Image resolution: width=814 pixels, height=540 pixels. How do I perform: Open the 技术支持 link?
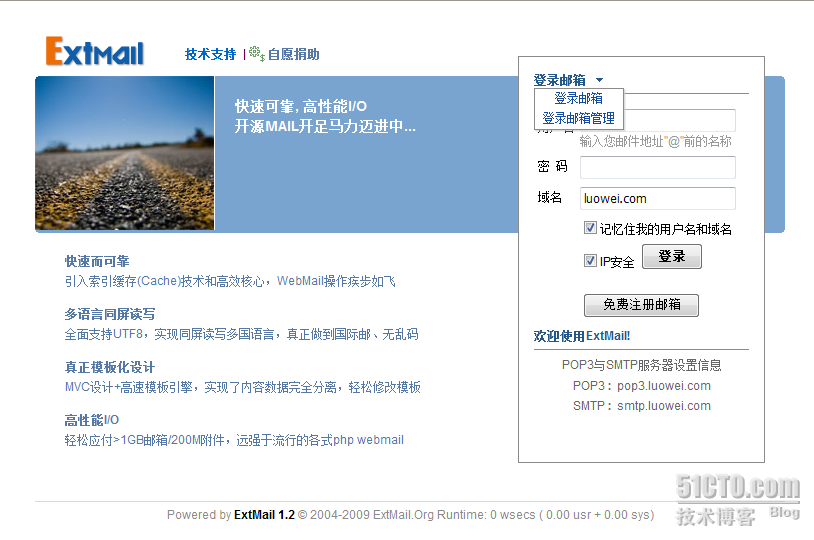click(210, 54)
